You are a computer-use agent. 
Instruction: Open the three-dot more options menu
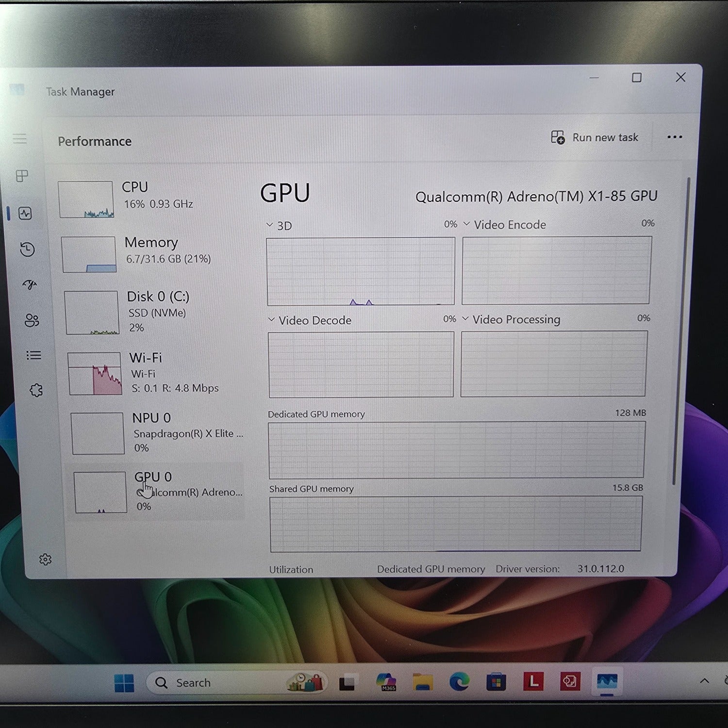click(x=674, y=137)
